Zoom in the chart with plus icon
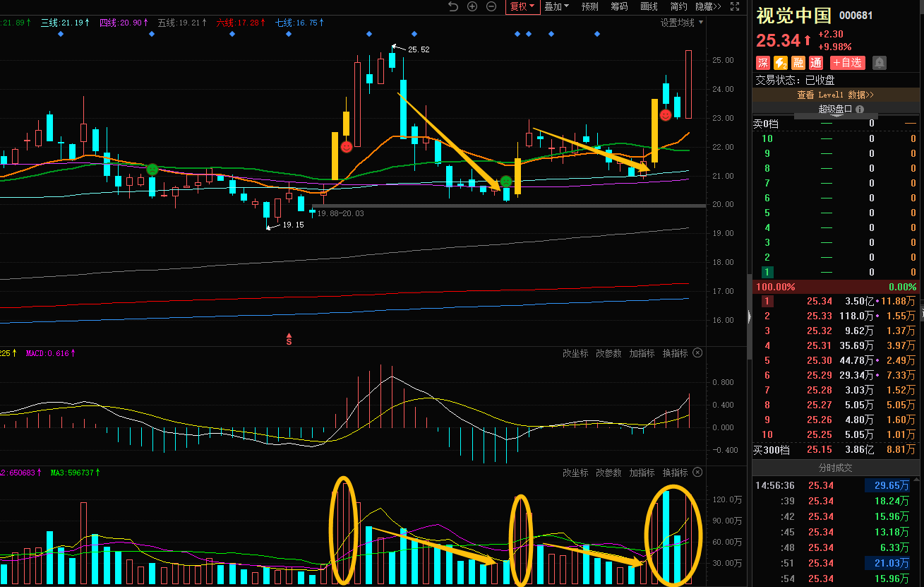The height and width of the screenshot is (587, 924). coord(472,6)
